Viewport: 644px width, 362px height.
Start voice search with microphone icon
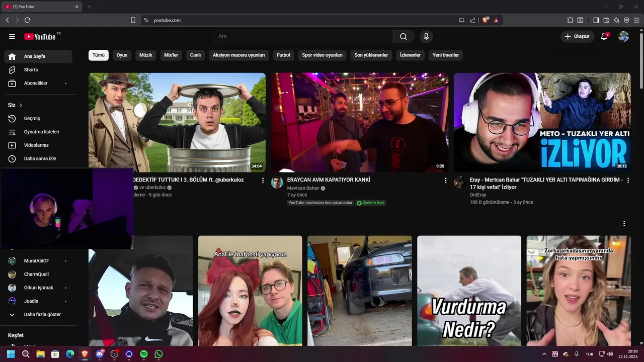point(426,37)
